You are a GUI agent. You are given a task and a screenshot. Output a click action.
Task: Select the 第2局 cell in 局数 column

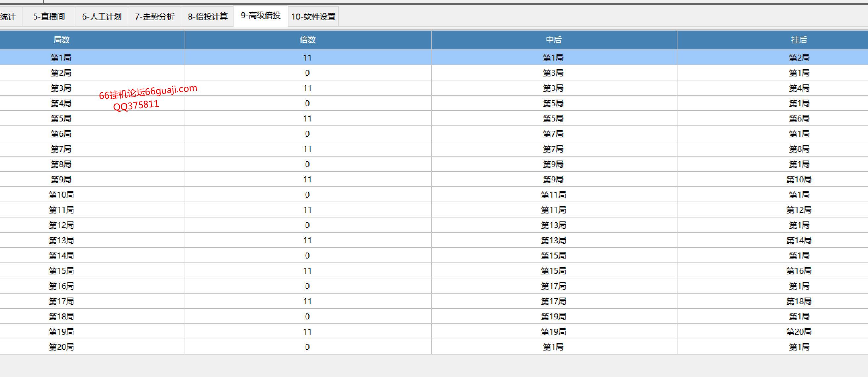tap(92, 72)
